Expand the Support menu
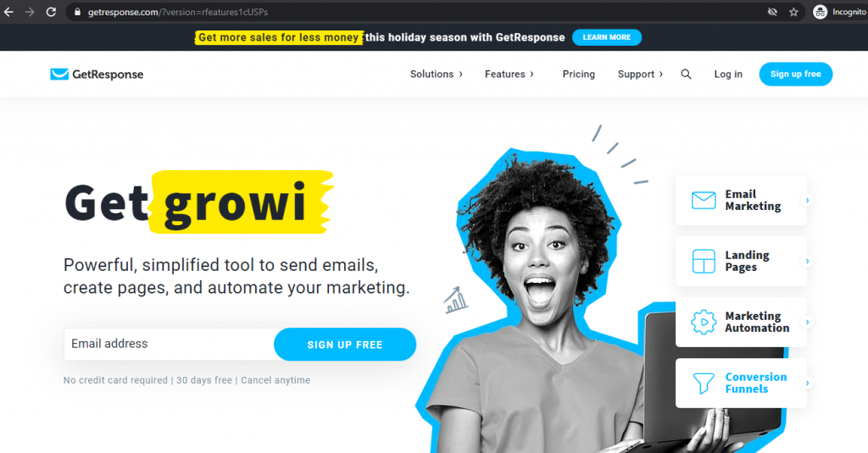Screen dimensions: 868x453 pos(641,75)
